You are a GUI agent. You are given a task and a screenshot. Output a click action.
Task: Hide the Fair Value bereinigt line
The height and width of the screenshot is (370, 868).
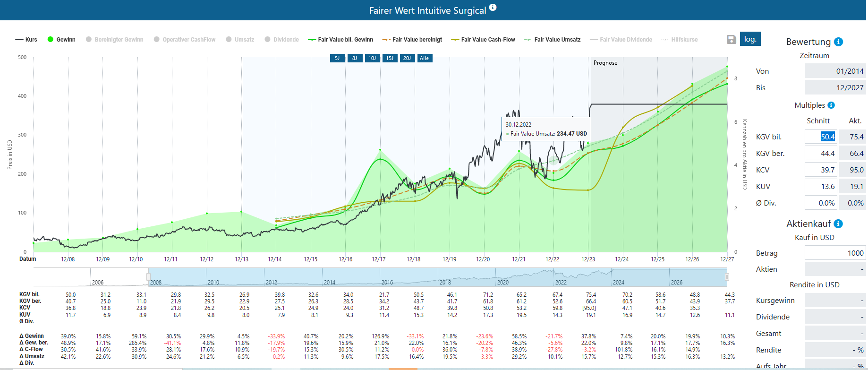(x=412, y=40)
